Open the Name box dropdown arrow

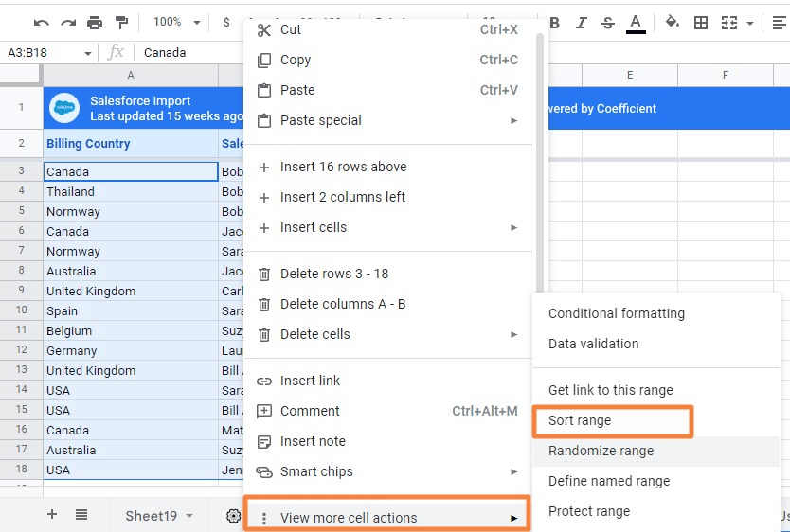(x=88, y=53)
